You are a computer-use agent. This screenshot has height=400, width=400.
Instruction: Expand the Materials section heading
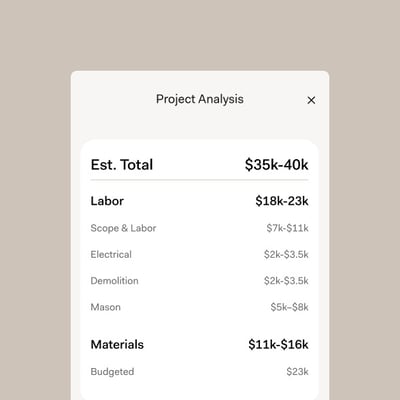(117, 344)
